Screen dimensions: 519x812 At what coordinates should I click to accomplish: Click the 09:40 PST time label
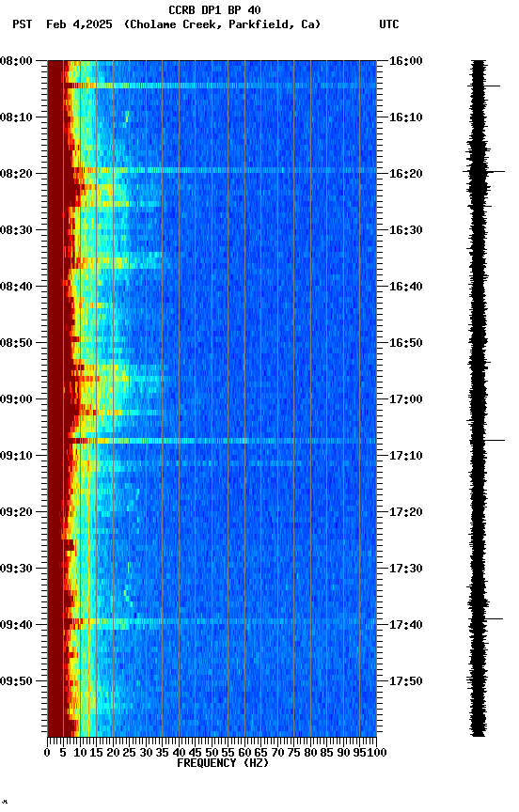coord(16,625)
